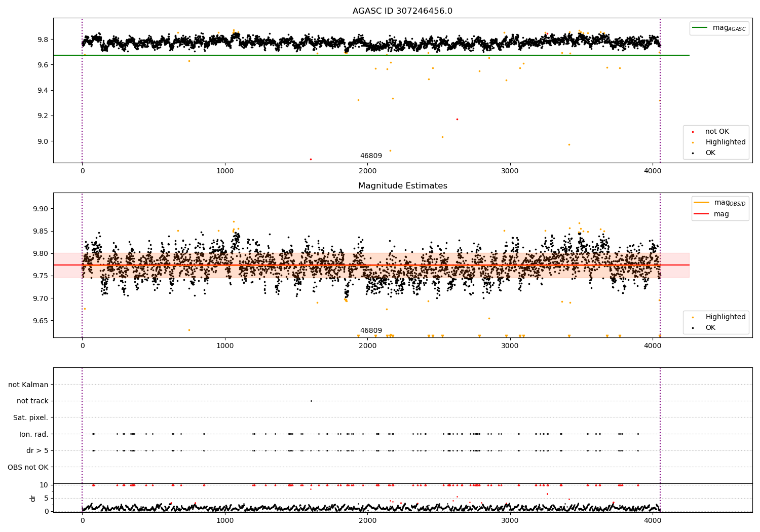760x532 pixels.
Task: Click the lowest red point in top plot
Action: [x=311, y=159]
